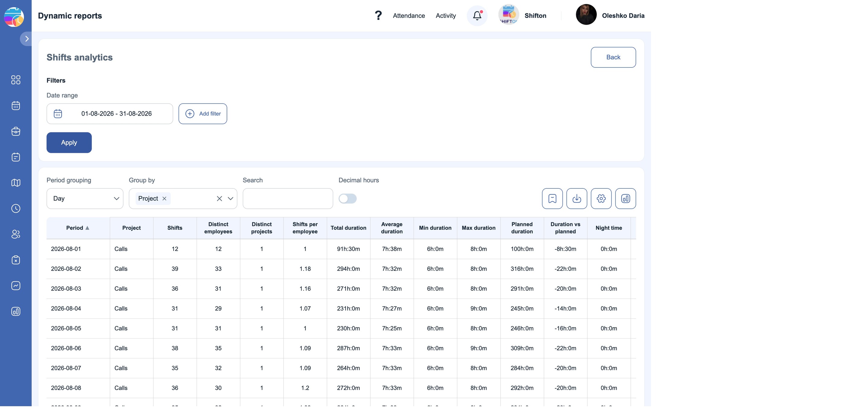Open the notifications bell
Image resolution: width=868 pixels, height=415 pixels.
point(477,15)
